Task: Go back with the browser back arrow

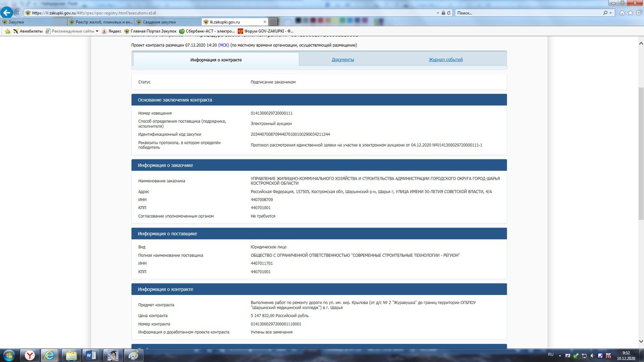Action: click(7, 13)
